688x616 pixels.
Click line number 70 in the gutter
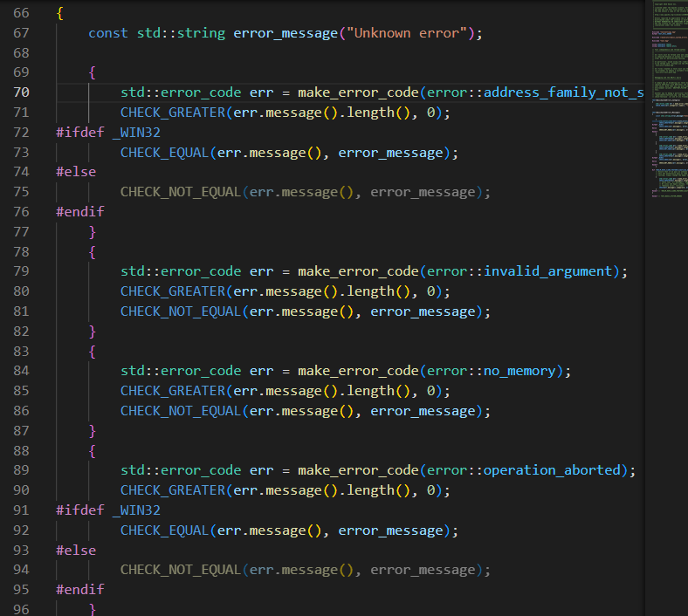21,92
